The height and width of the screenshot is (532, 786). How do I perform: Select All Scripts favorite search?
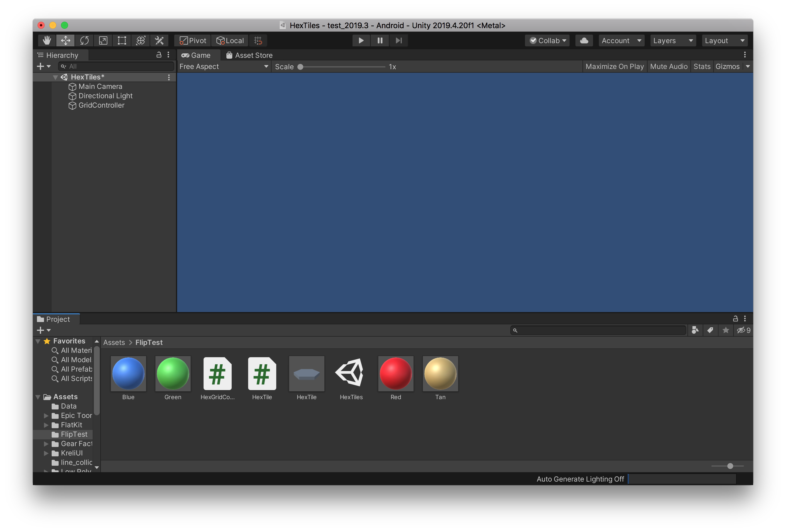coord(72,379)
